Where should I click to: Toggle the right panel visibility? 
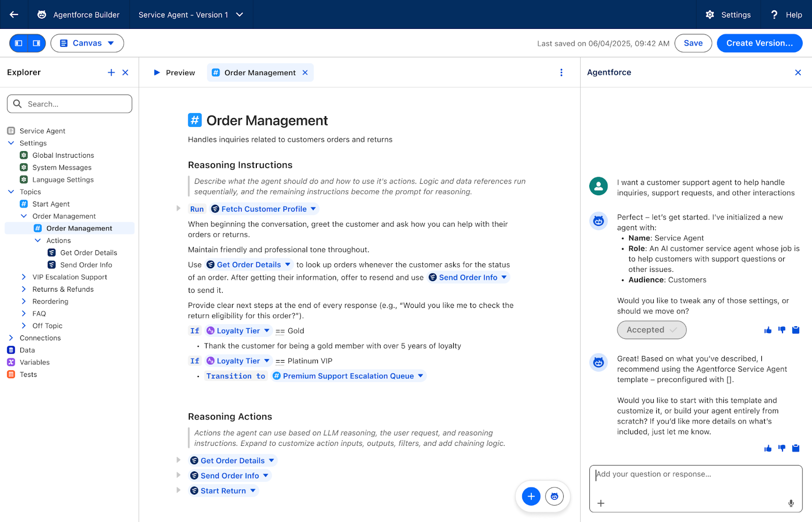coord(37,43)
